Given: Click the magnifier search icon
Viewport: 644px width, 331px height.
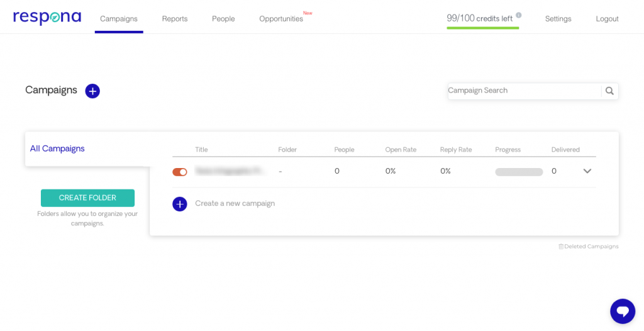Looking at the screenshot, I should tap(609, 91).
